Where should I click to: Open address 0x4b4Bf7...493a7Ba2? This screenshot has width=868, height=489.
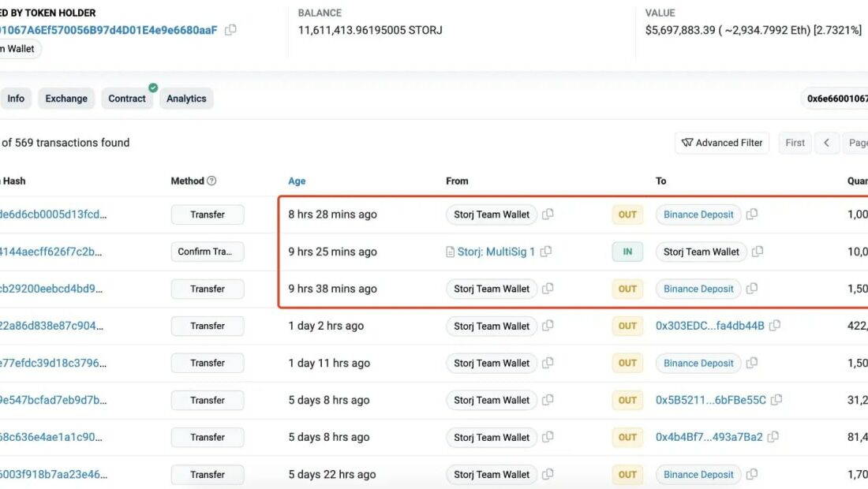pyautogui.click(x=709, y=437)
